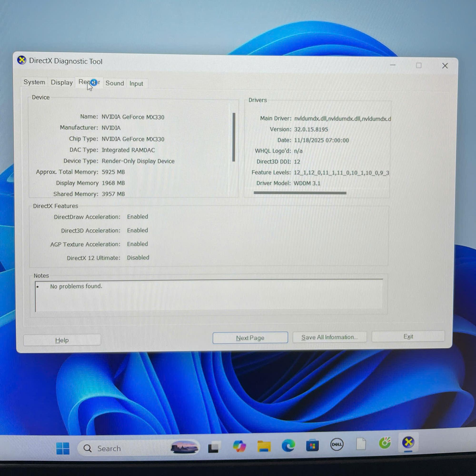Viewport: 476px width, 476px height.
Task: Click the Drivers panel horizontal scrollbar
Action: [x=300, y=193]
